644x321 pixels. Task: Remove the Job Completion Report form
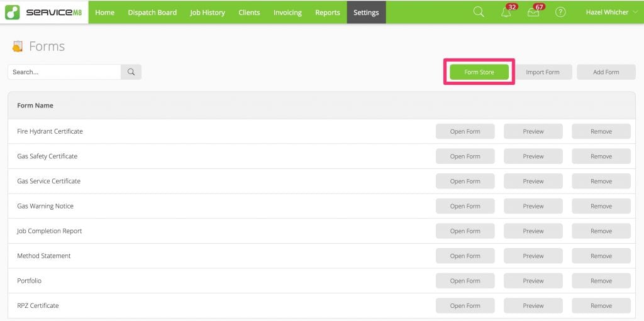pos(601,231)
